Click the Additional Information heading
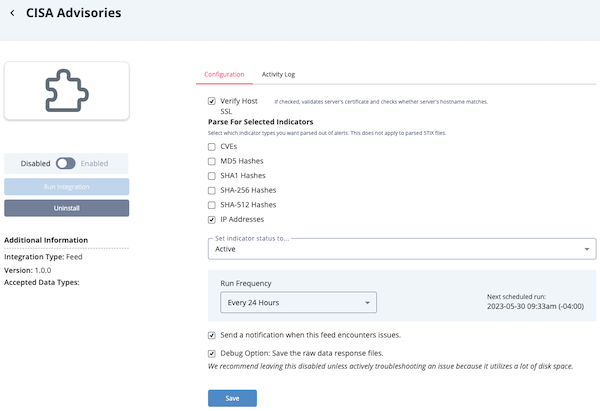The height and width of the screenshot is (411, 600). pyautogui.click(x=46, y=240)
